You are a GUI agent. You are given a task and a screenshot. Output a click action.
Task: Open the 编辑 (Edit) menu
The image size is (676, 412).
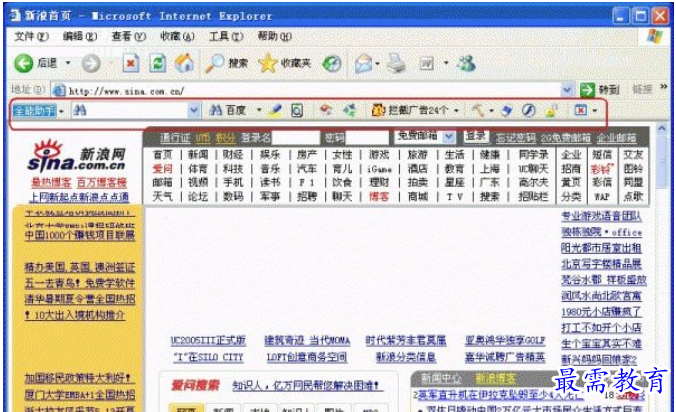click(80, 36)
